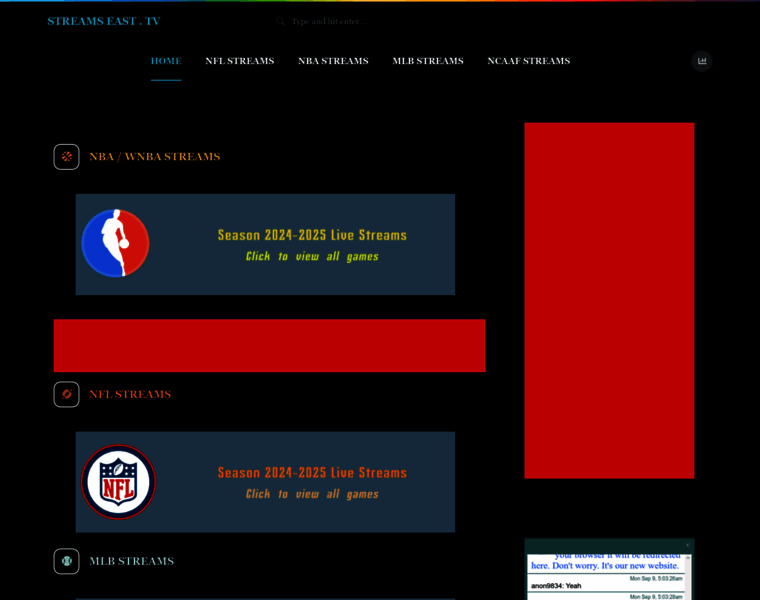Go to the Home tab
Viewport: 760px width, 600px height.
click(x=166, y=61)
